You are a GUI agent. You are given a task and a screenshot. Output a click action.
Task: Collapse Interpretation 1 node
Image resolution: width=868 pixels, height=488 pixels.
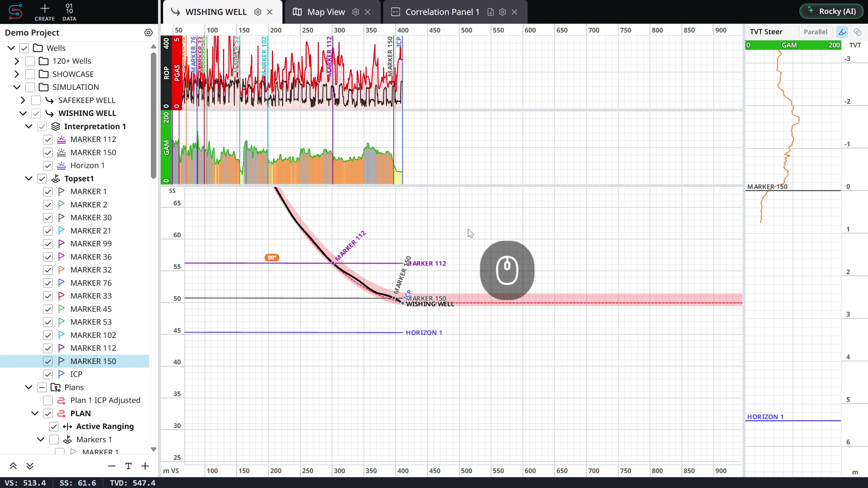tap(29, 126)
